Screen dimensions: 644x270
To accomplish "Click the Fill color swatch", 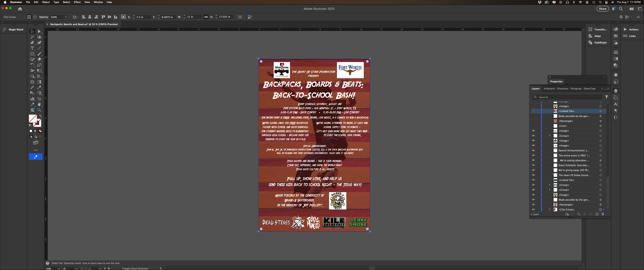I will pos(33,118).
